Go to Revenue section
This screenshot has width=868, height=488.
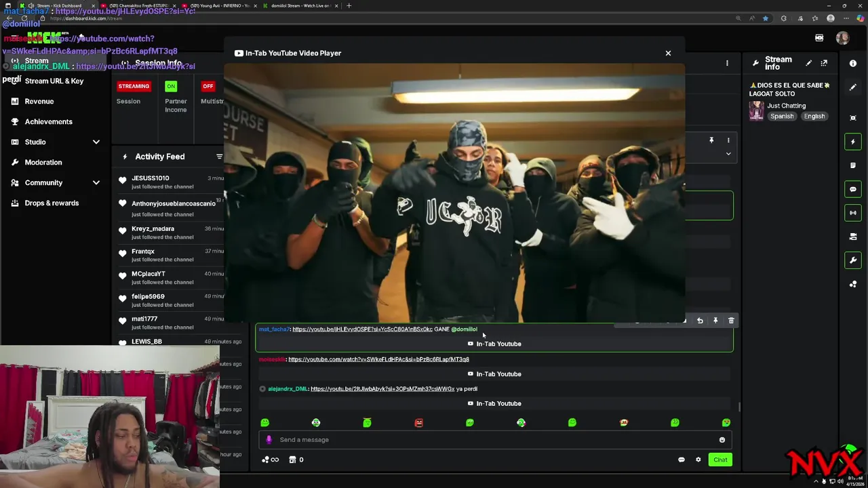click(x=39, y=101)
